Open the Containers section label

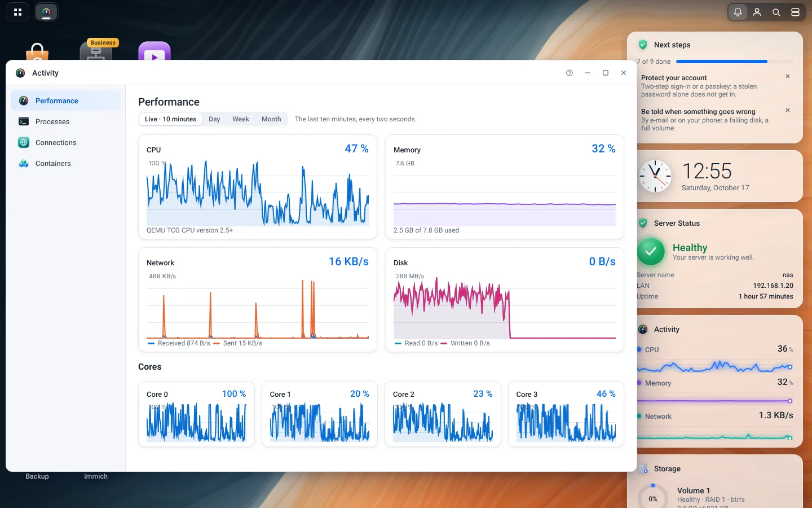53,164
